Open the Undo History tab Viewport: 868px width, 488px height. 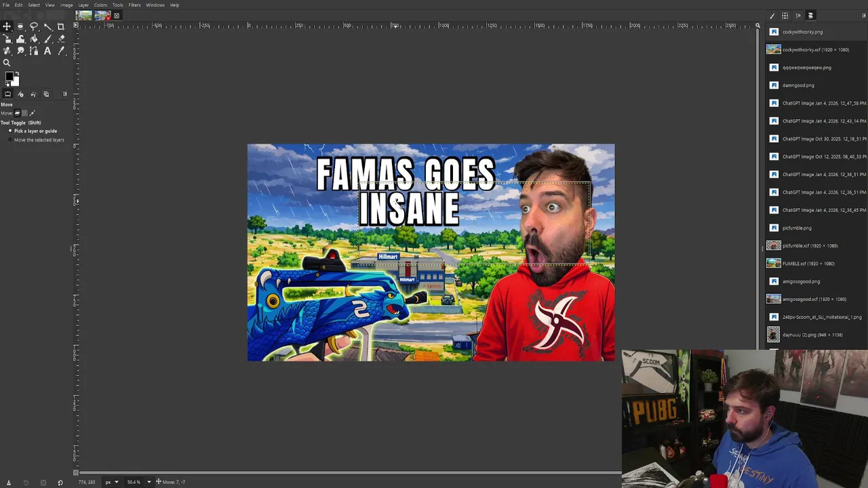(x=33, y=94)
